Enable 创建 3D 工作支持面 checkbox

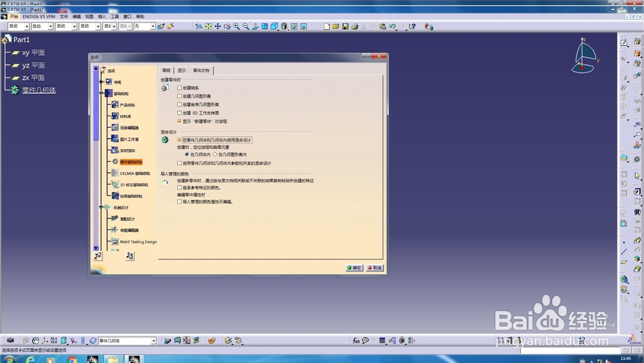[x=179, y=113]
